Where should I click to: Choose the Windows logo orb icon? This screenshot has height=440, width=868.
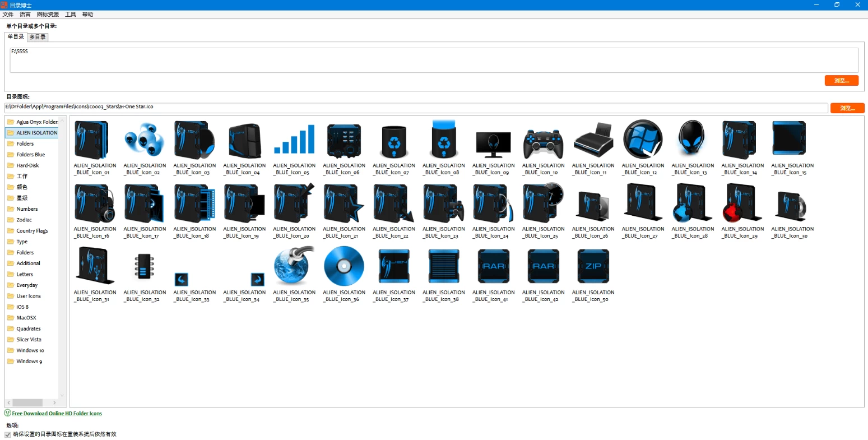pos(643,140)
